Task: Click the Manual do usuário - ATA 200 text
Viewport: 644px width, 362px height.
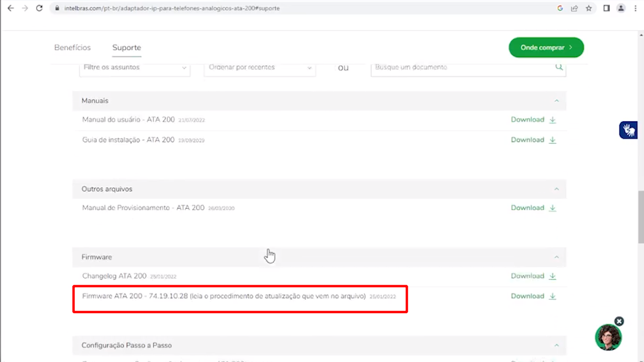Action: (x=128, y=120)
